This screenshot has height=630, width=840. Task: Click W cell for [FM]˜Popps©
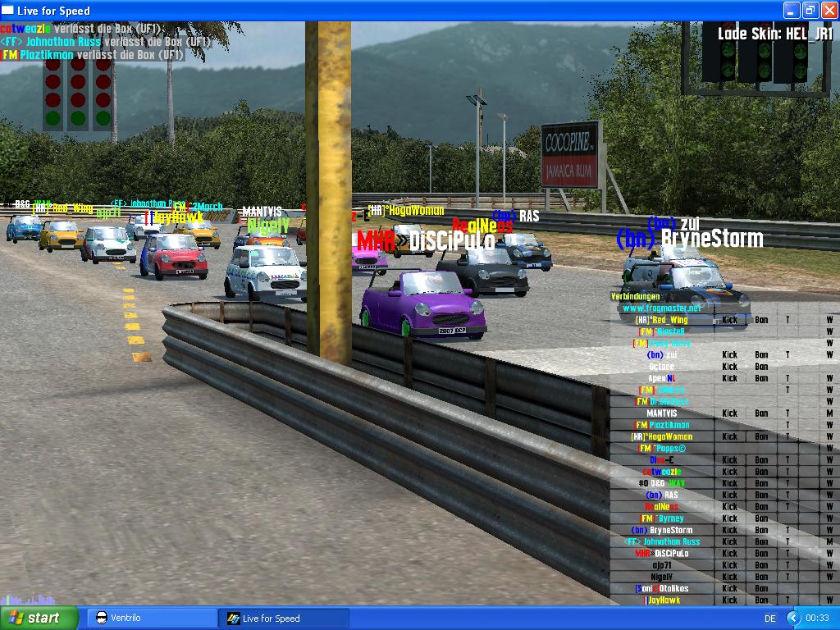pos(829,449)
